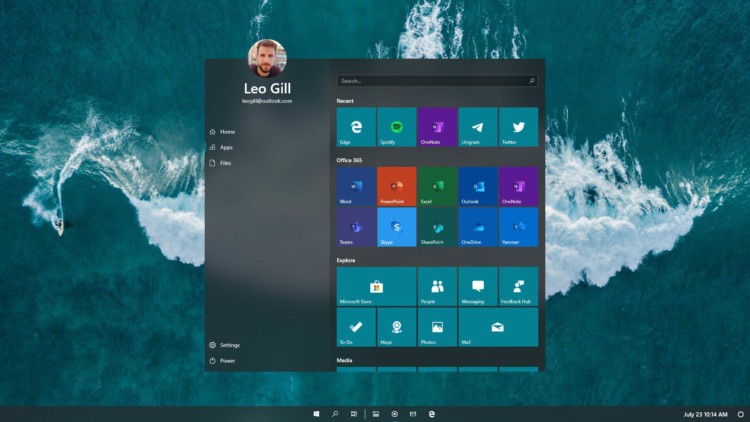Click Leo Gill's profile picture
Viewport: 750px width, 422px height.
[x=266, y=59]
